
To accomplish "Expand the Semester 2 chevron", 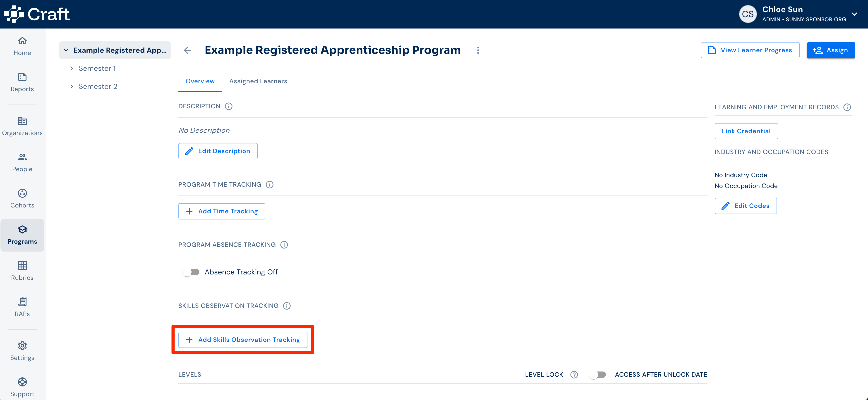I will pyautogui.click(x=72, y=86).
